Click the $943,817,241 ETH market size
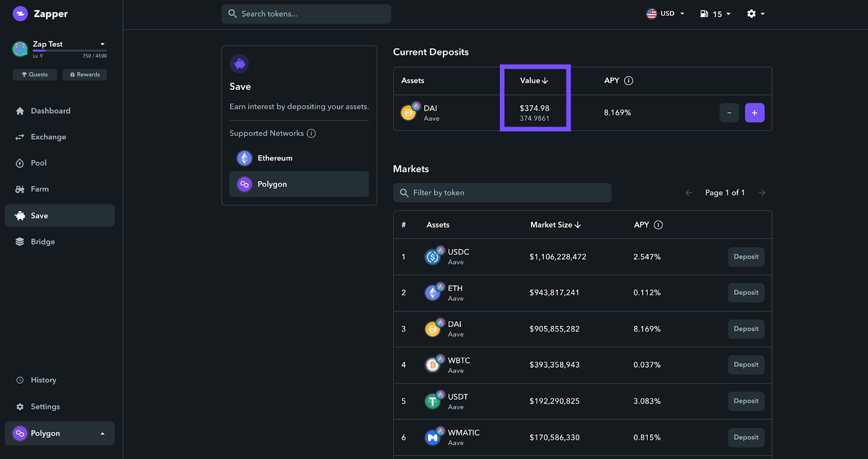868x459 pixels. click(x=554, y=293)
